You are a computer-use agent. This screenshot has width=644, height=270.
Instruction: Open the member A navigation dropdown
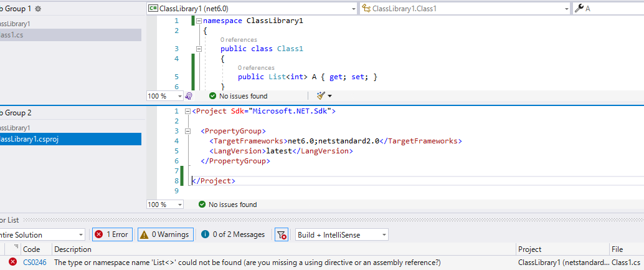pyautogui.click(x=608, y=9)
